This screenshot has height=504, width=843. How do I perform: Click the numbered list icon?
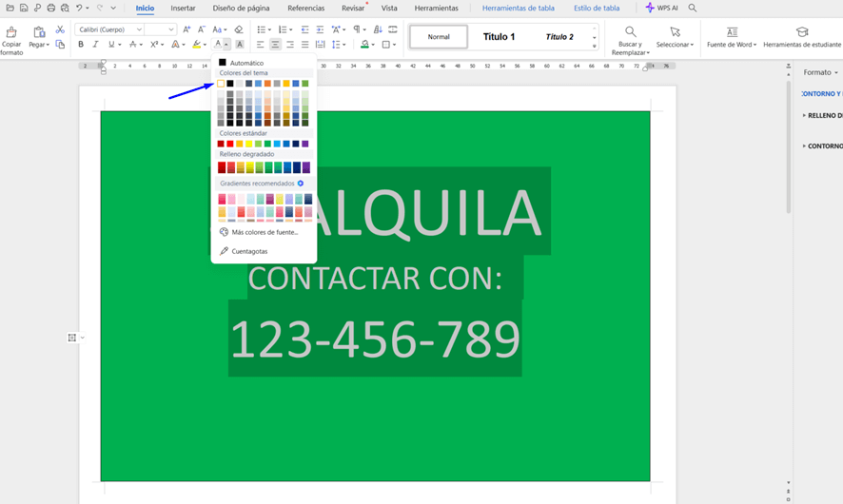click(x=283, y=29)
